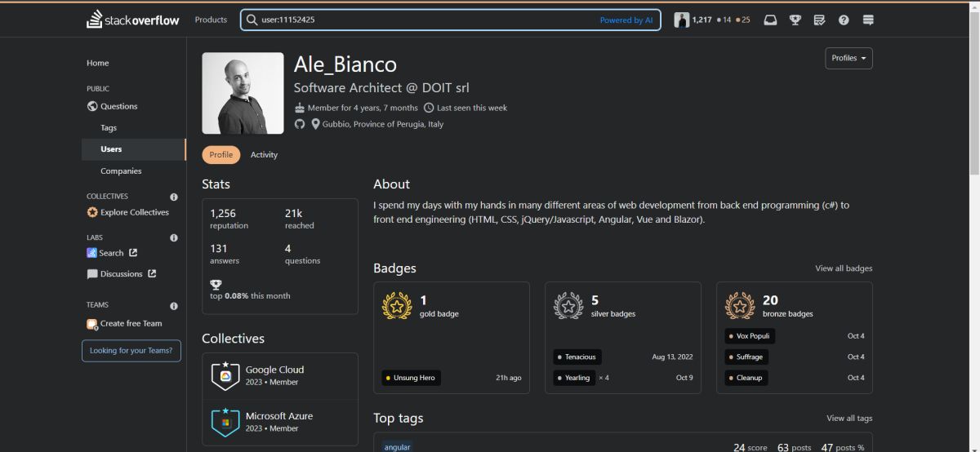Click the silver badge medal icon

(568, 306)
